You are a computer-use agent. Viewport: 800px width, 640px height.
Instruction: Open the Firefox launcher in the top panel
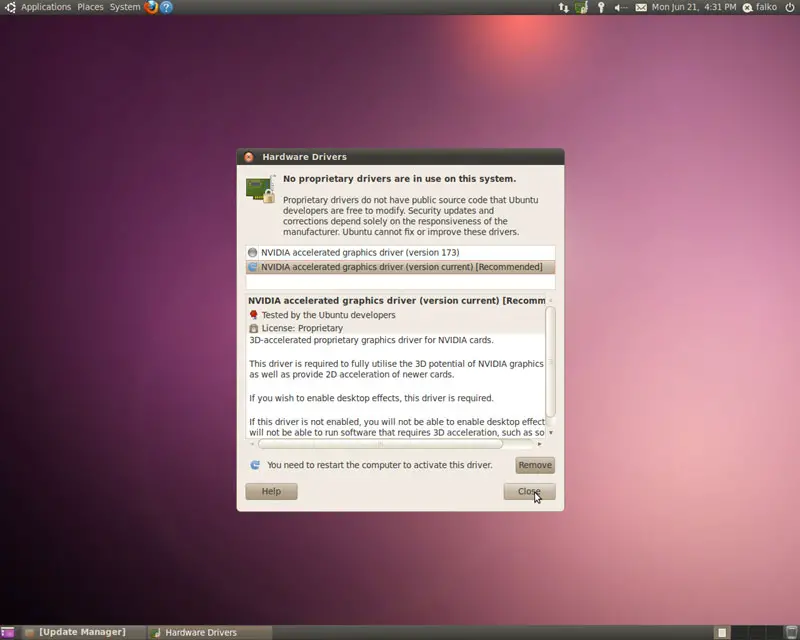tap(151, 7)
